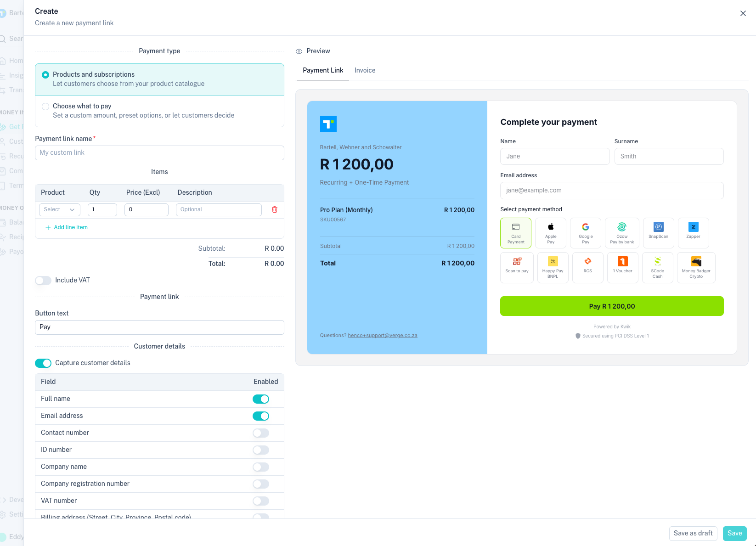Select Ozow Pay by bank option
Image resolution: width=756 pixels, height=546 pixels.
point(622,233)
